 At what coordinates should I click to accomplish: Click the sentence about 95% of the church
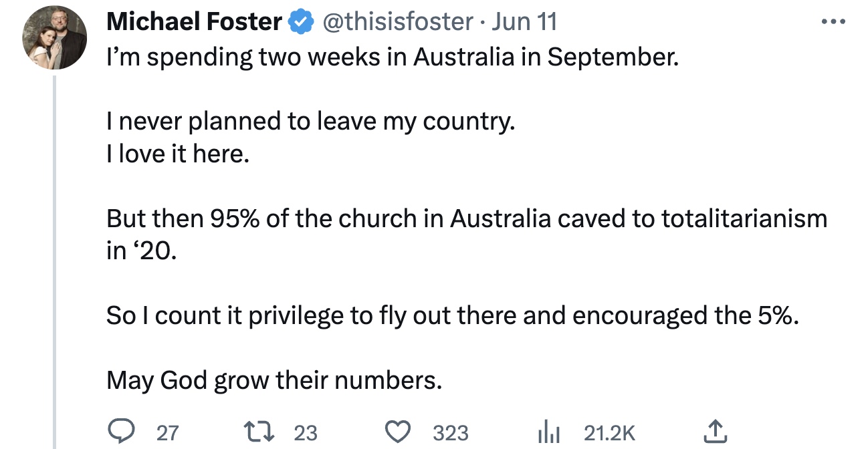point(466,218)
